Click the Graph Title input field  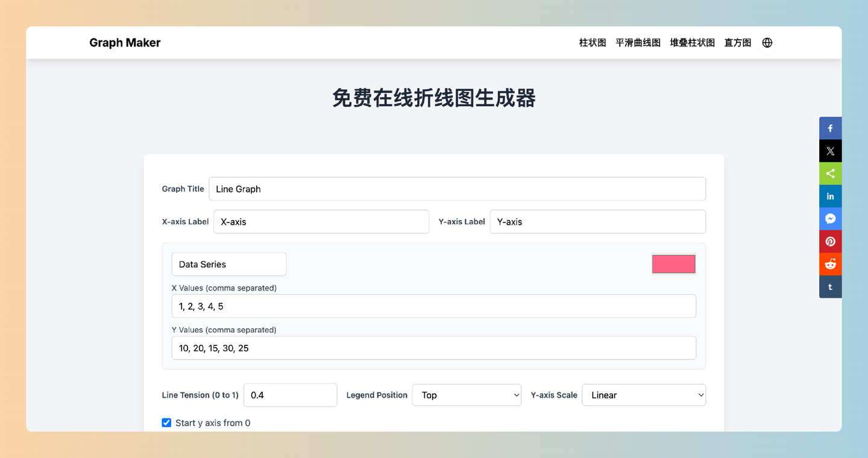coord(457,189)
